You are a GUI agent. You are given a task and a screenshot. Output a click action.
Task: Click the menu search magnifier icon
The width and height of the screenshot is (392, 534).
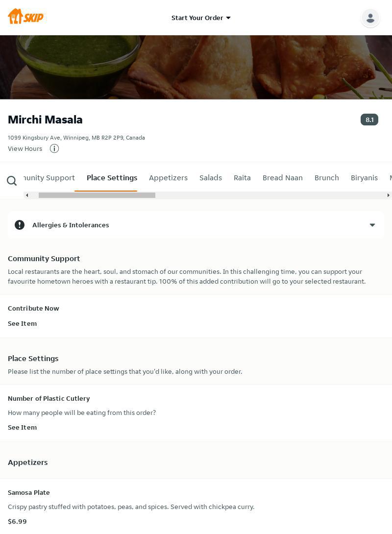[12, 181]
